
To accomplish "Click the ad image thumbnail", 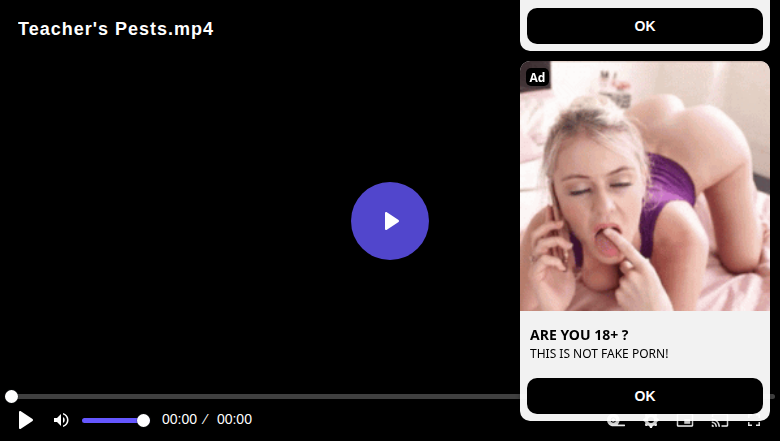I will point(645,186).
